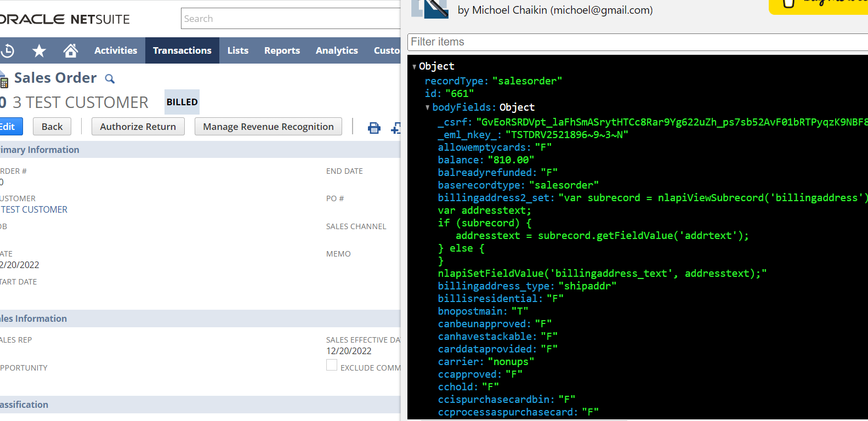Click the extension logo beside Michoel Chaikin
Viewport: 868px width, 421px height.
(x=430, y=9)
